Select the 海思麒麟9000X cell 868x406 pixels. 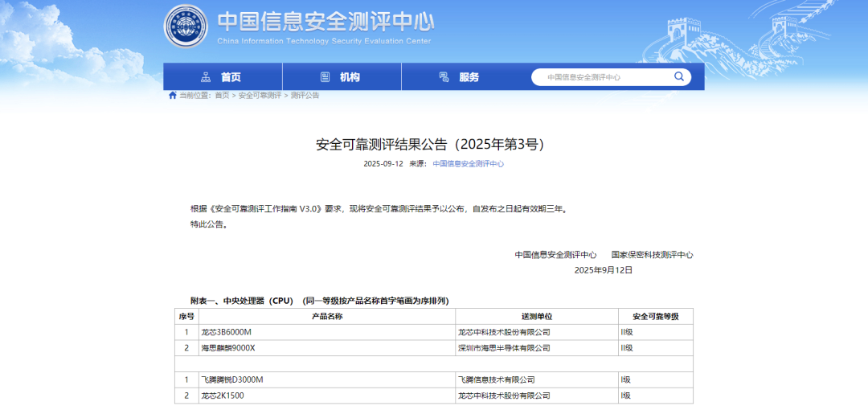[x=327, y=348]
